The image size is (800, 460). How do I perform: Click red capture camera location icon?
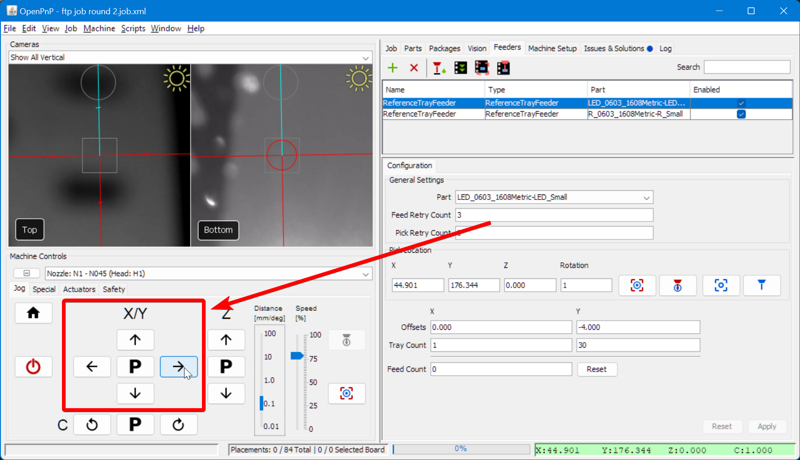636,285
